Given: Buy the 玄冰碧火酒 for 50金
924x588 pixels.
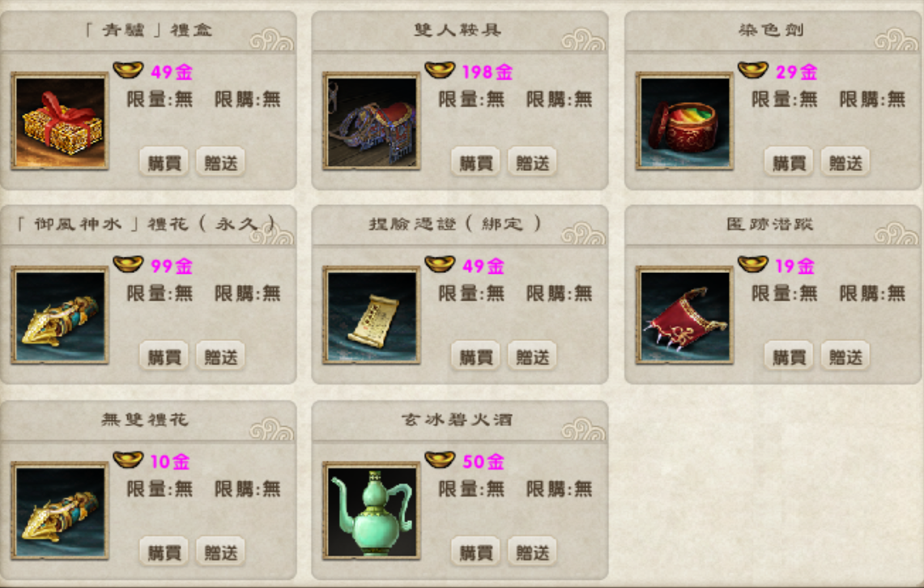Looking at the screenshot, I should [x=475, y=552].
